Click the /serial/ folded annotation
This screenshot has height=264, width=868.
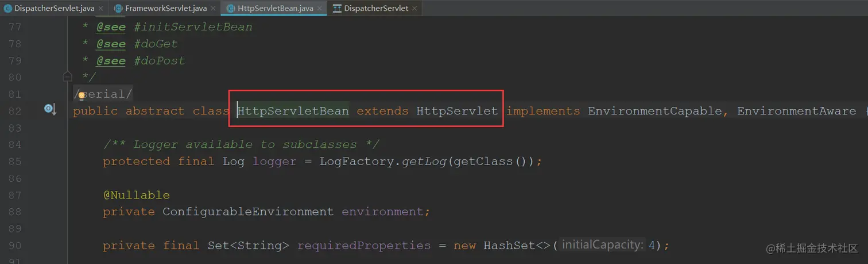click(x=103, y=94)
